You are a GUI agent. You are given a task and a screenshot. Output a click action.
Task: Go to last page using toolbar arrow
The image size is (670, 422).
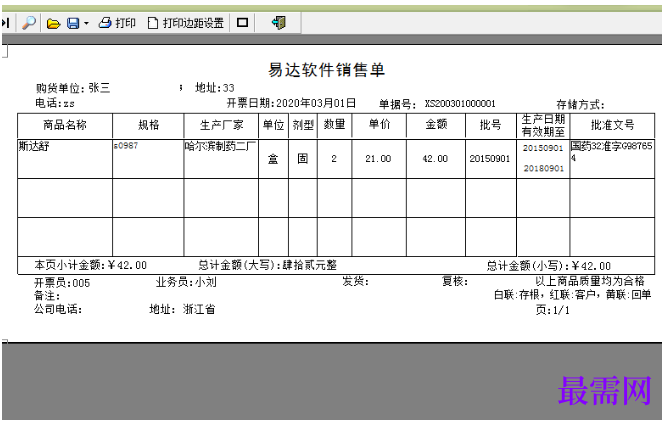(6, 23)
